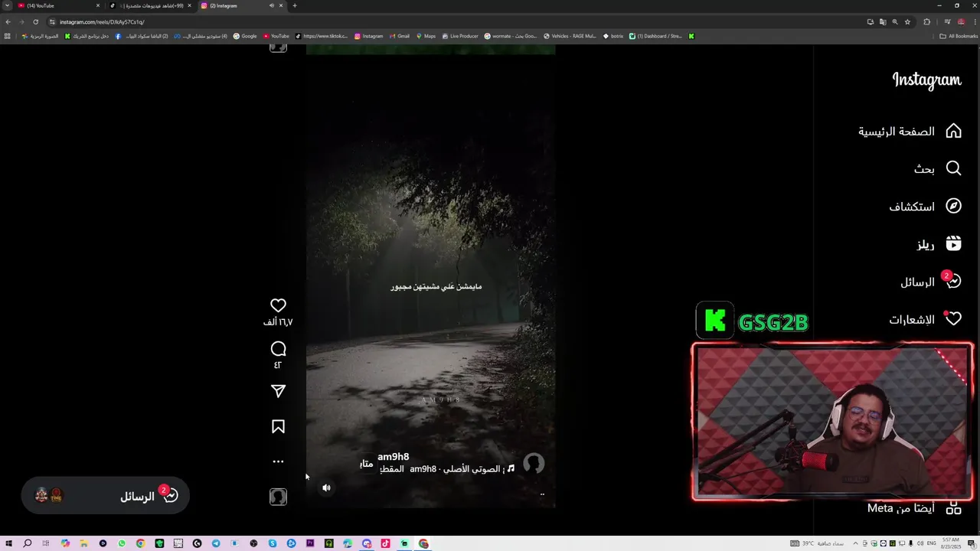Screen dimensions: 980x551
Task: Click the reels clapper icon in sidebar
Action: point(953,243)
